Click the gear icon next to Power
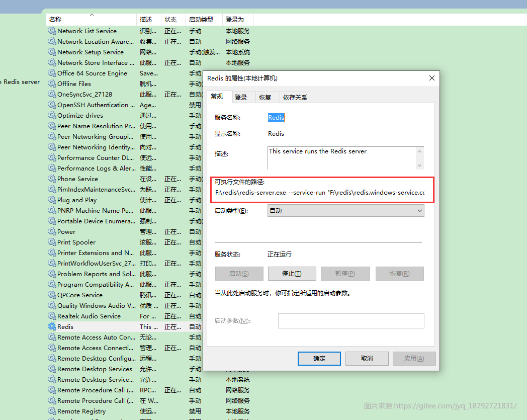This screenshot has height=420, width=527. (52, 232)
